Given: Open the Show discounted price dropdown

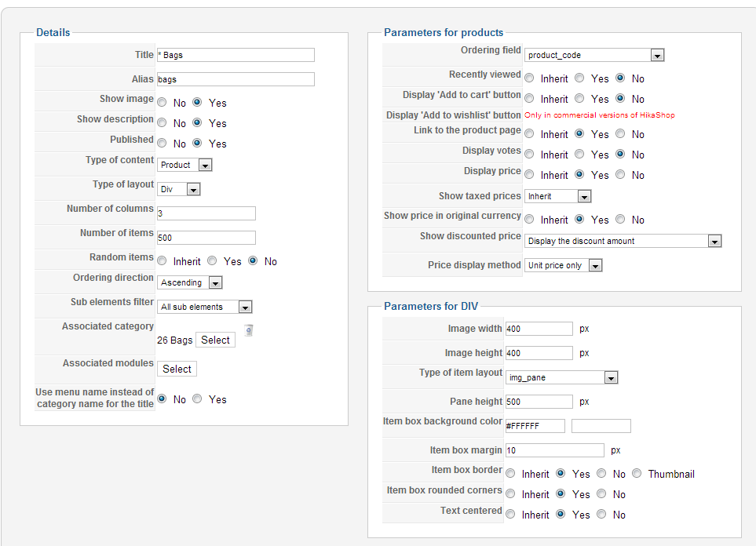Looking at the screenshot, I should (x=623, y=241).
